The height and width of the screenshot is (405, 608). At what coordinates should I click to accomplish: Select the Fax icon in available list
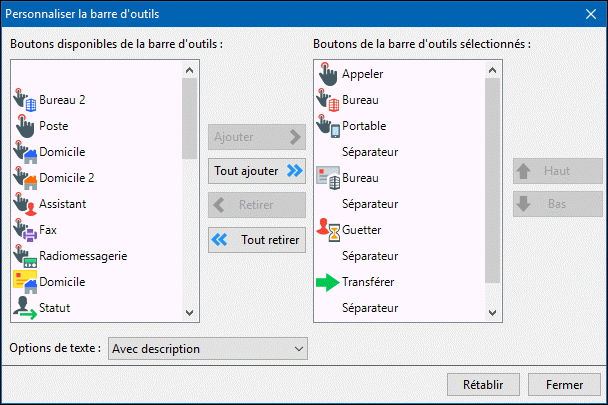[x=25, y=230]
